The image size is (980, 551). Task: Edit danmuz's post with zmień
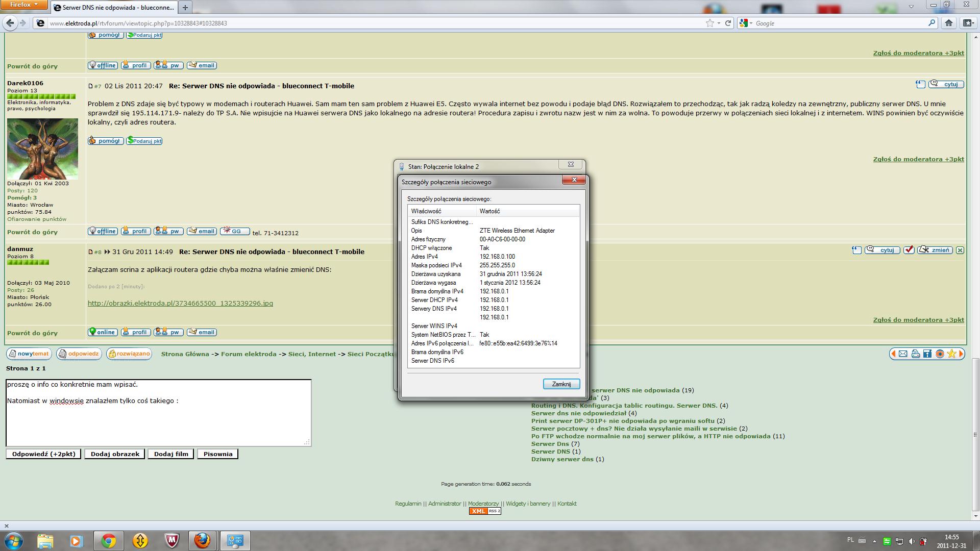pyautogui.click(x=935, y=250)
